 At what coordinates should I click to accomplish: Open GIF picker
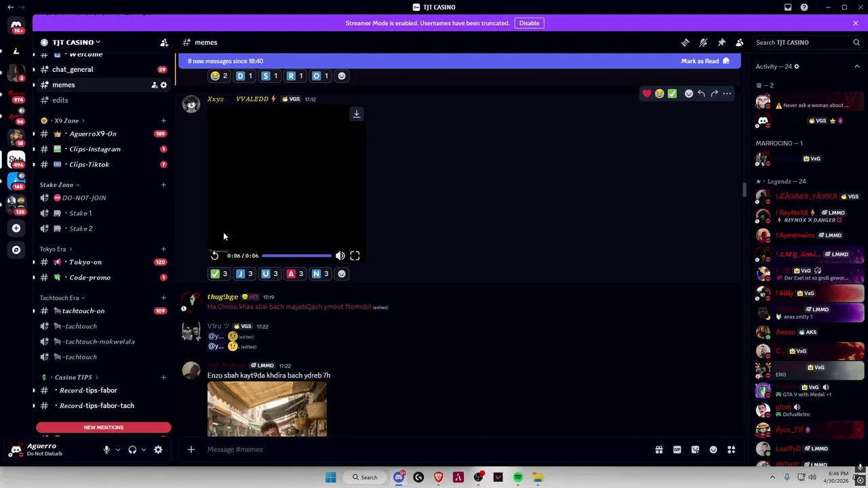[677, 449]
